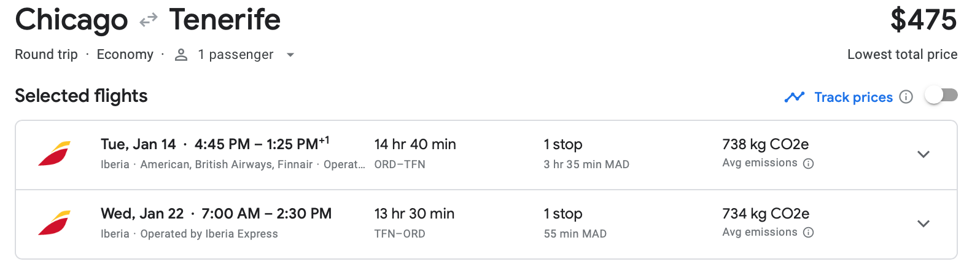This screenshot has width=980, height=275.
Task: Click the 1 passenger label
Action: [235, 55]
